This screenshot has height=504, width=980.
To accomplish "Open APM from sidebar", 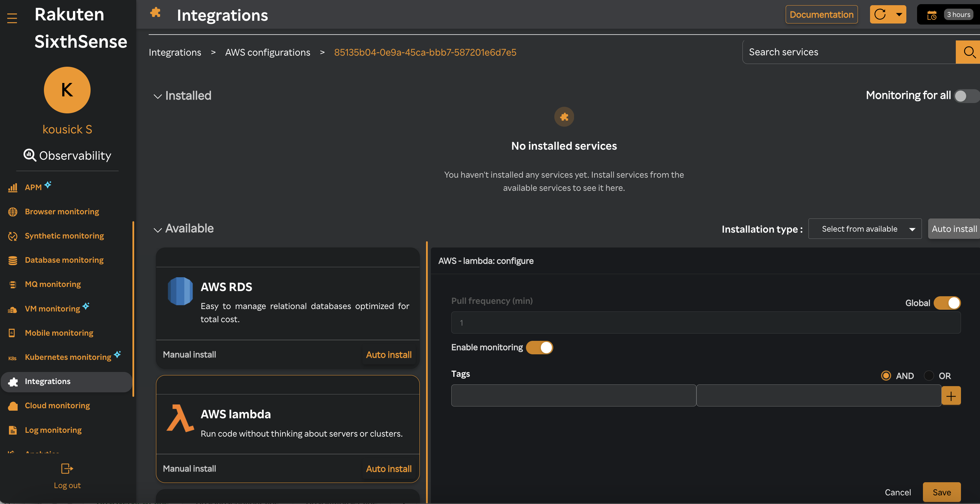I will pos(33,187).
